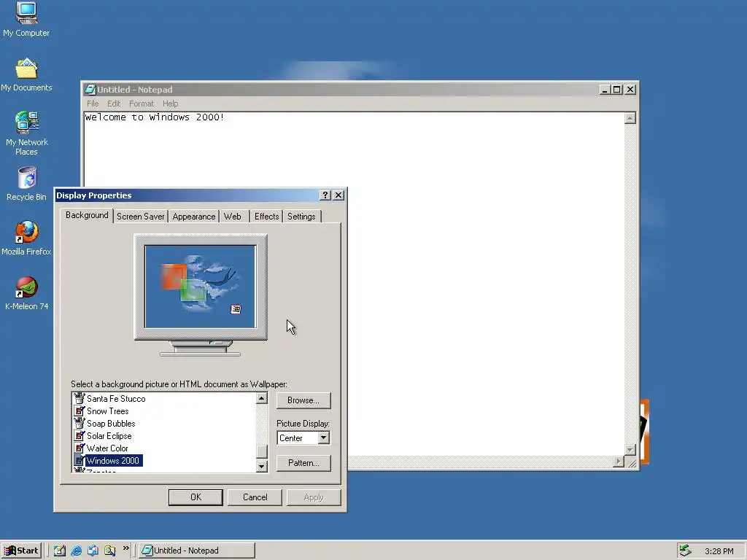The height and width of the screenshot is (560, 747).
Task: Open the Start menu
Action: click(x=21, y=551)
